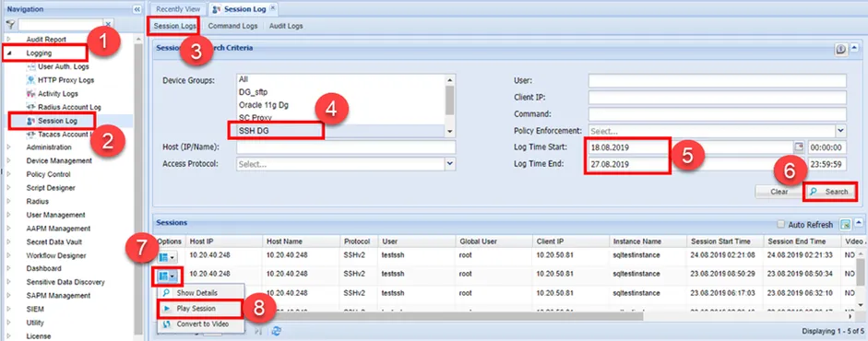The height and width of the screenshot is (341, 868).
Task: Click the User Auth. Logs icon
Action: click(31, 67)
